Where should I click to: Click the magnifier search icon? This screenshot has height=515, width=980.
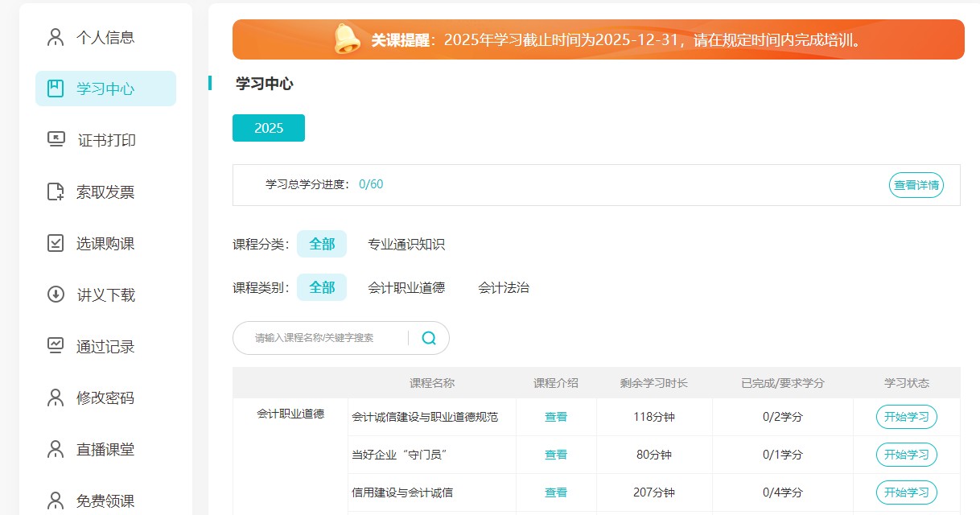[429, 338]
